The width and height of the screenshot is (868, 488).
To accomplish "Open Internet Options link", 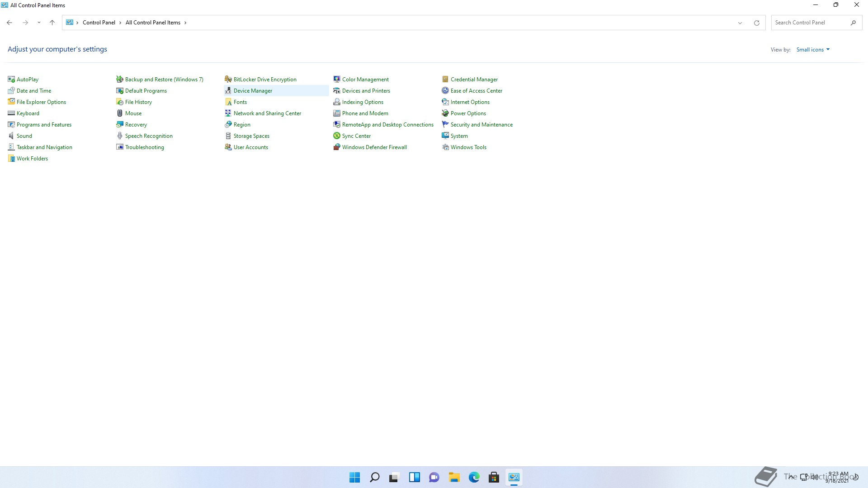I will coord(470,102).
